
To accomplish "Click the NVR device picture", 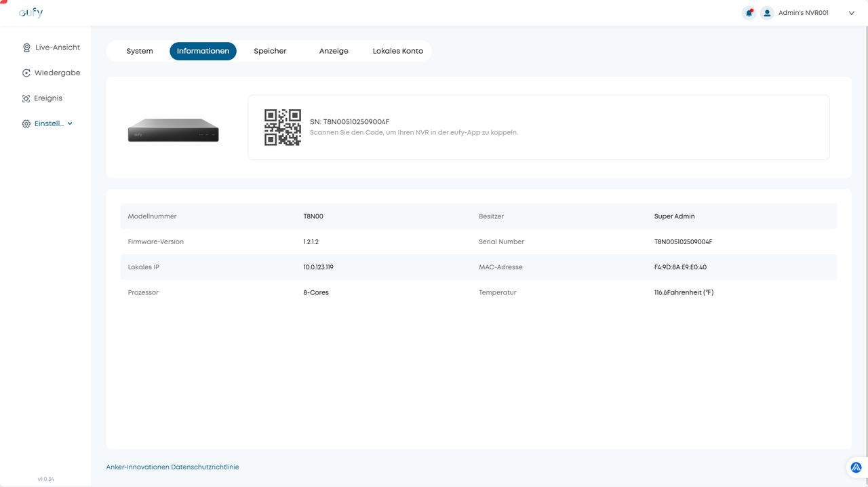I will click(174, 130).
